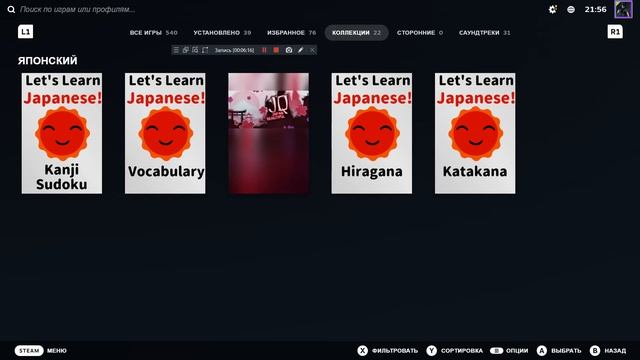
Task: Open the Katakana game cover
Action: (x=475, y=133)
